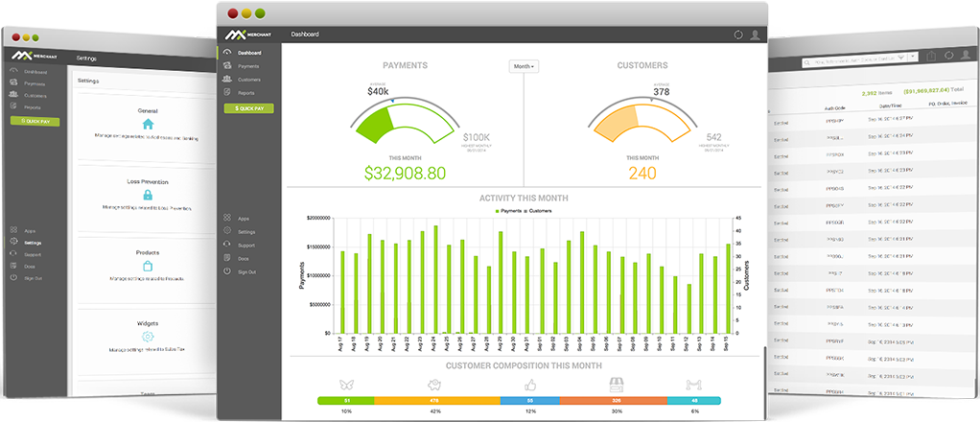
Task: Click the Quick Pay button in the Settings window
Action: pyautogui.click(x=35, y=121)
